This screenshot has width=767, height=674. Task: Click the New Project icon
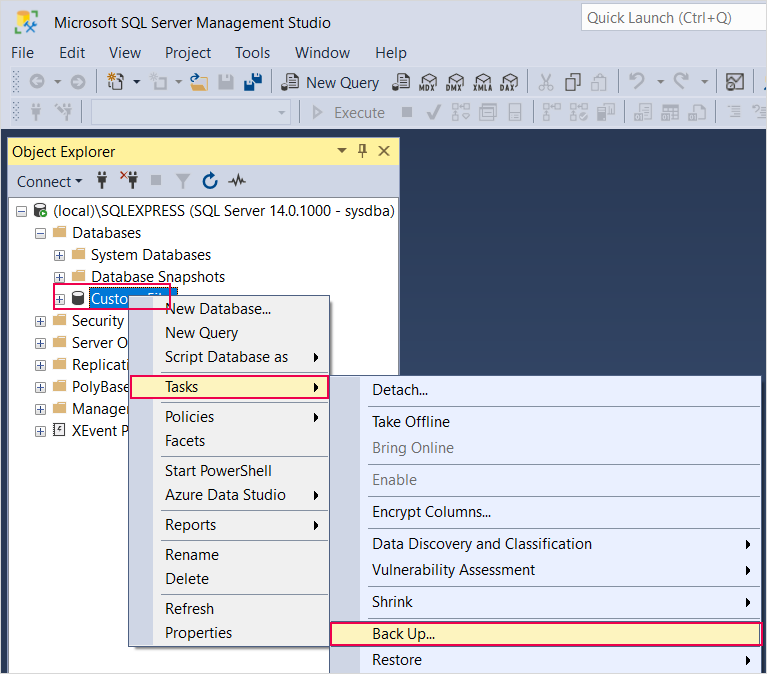[115, 82]
